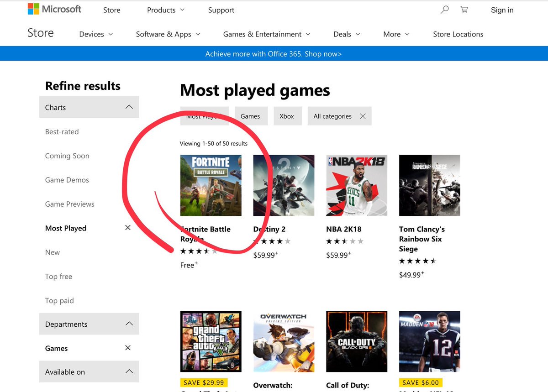Expand the More menu
Screen dimensions: 548x392
[396, 34]
